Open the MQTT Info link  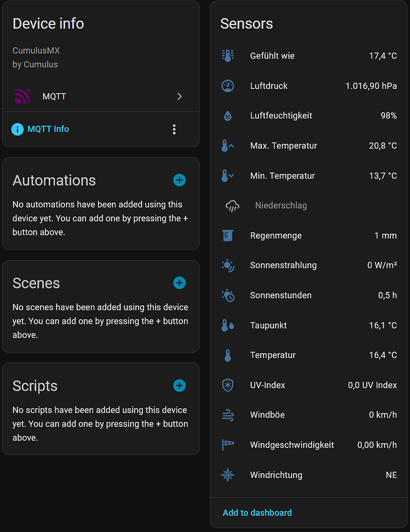click(48, 129)
